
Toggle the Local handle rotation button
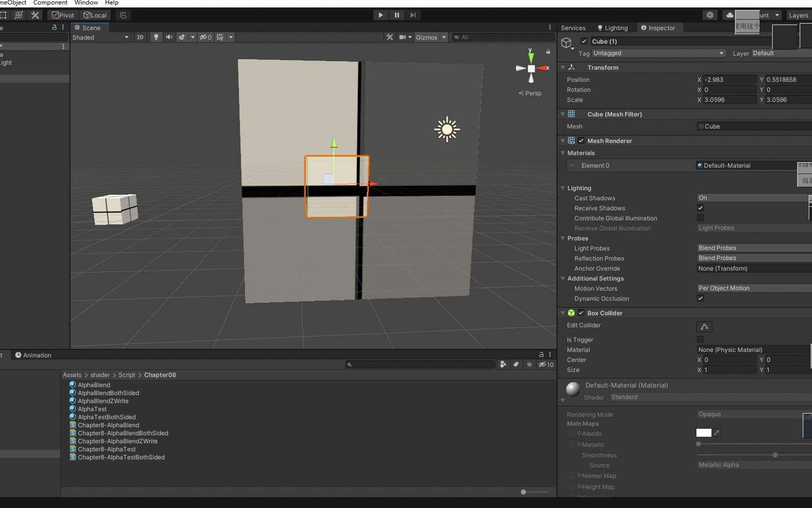(x=95, y=15)
